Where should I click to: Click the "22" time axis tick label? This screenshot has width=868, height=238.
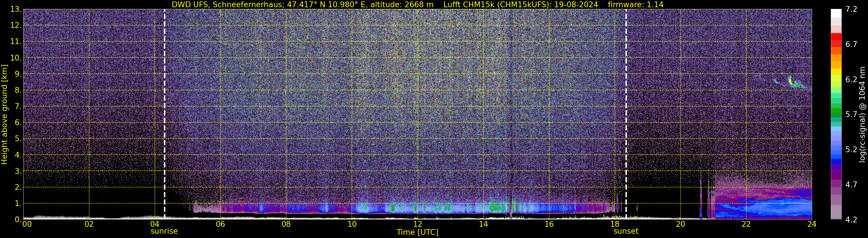click(746, 224)
